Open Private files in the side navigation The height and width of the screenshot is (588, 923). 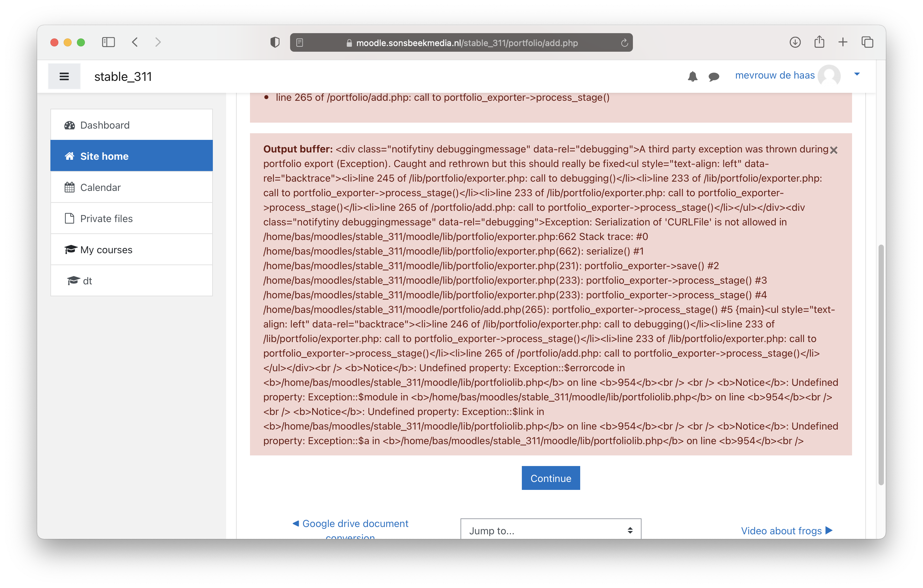click(132, 218)
